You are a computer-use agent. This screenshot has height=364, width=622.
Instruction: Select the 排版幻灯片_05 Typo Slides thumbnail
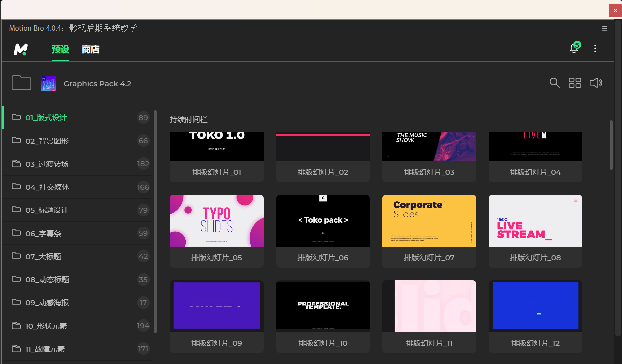(216, 221)
